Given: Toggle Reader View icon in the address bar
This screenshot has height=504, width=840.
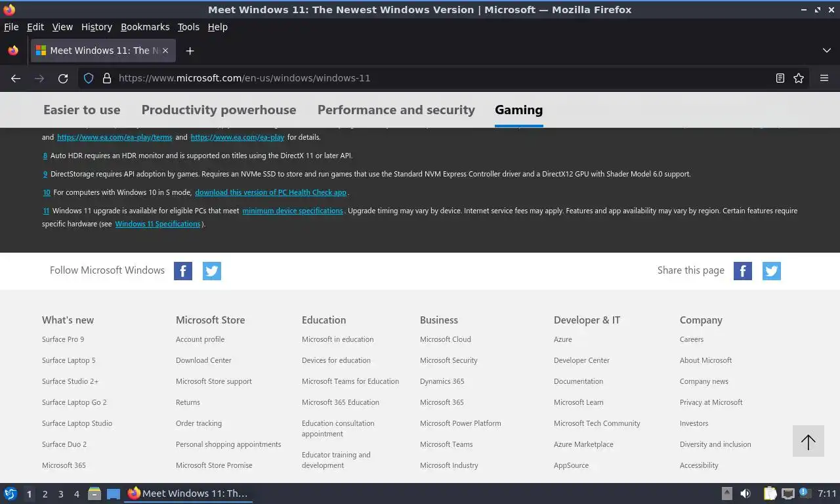Looking at the screenshot, I should click(780, 78).
